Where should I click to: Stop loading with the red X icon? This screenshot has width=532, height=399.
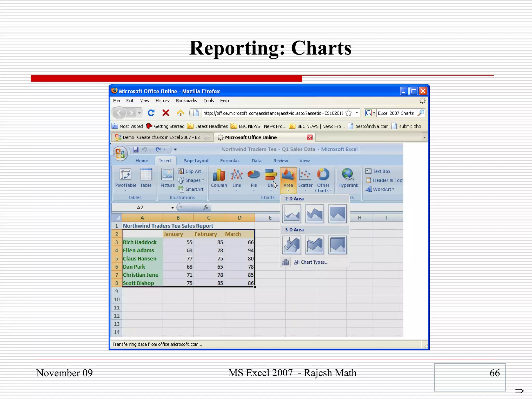click(166, 113)
